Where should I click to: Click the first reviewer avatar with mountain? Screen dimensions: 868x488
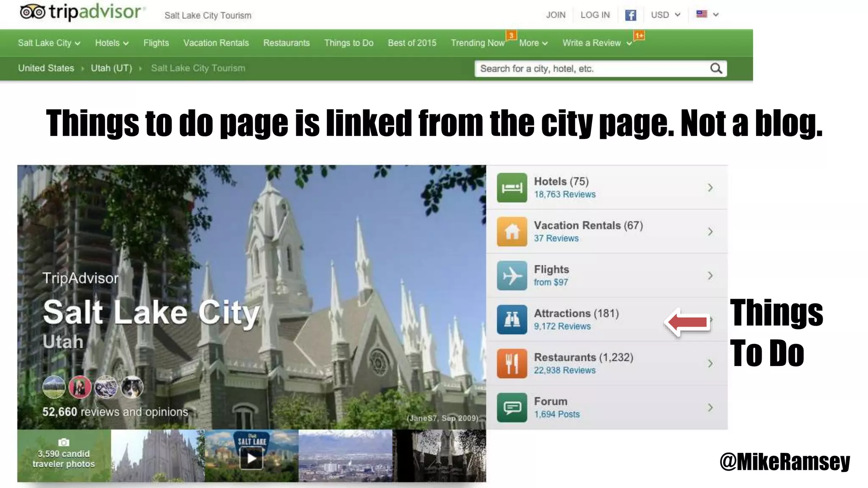pos(54,387)
